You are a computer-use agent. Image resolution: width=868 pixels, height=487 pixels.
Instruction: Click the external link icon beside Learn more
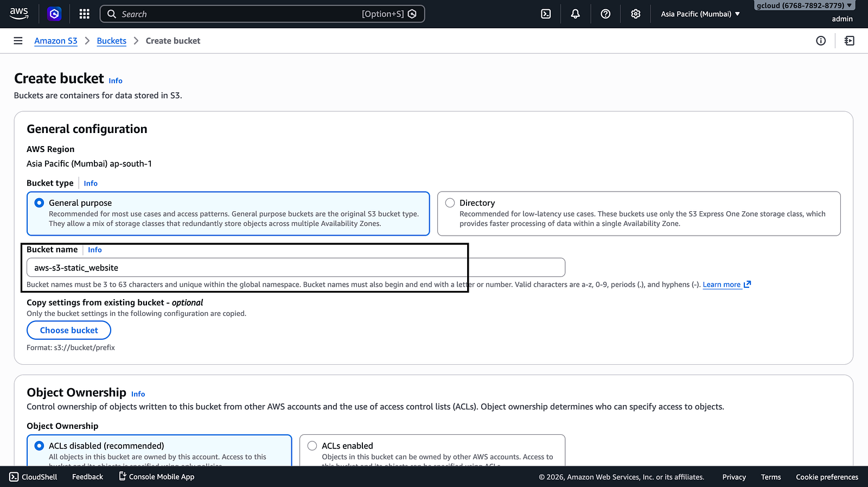tap(747, 284)
